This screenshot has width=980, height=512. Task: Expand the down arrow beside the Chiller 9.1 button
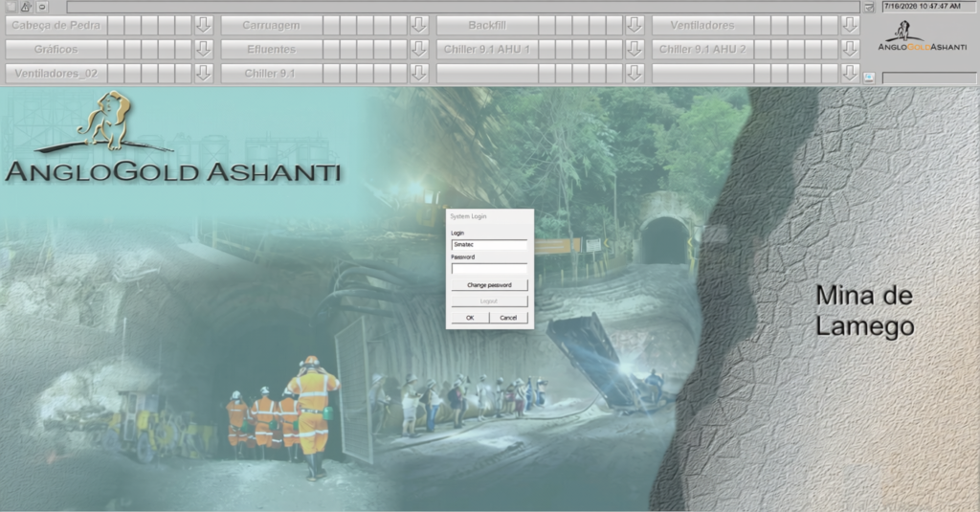[419, 73]
